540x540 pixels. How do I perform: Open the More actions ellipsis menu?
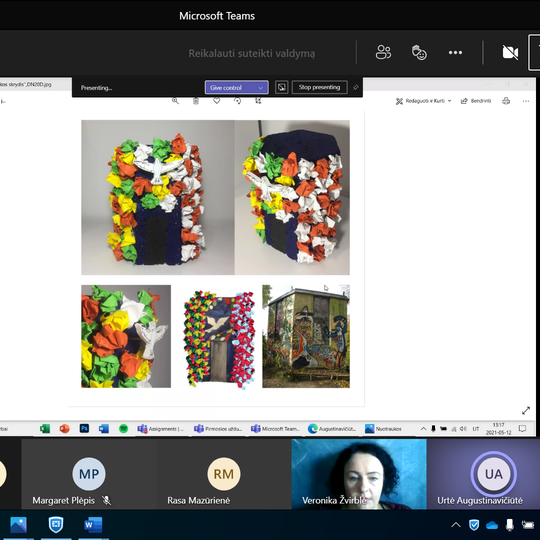click(455, 53)
